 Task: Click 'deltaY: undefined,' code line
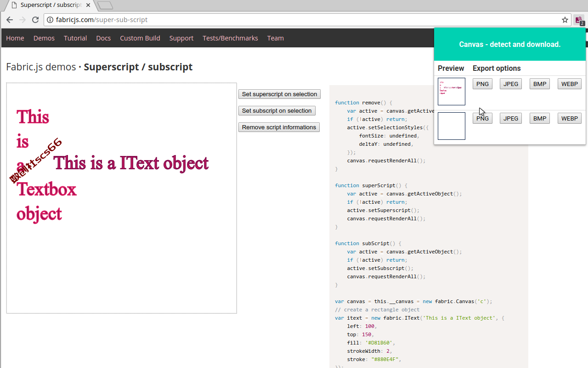(x=386, y=144)
